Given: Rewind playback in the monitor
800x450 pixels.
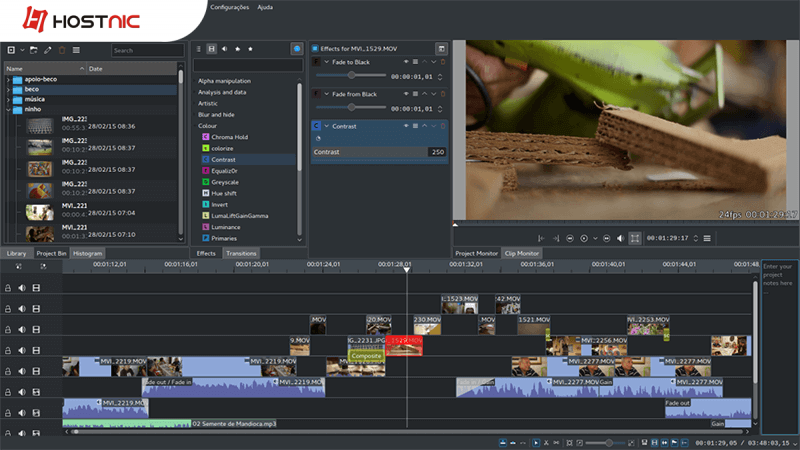Looking at the screenshot, I should [570, 238].
